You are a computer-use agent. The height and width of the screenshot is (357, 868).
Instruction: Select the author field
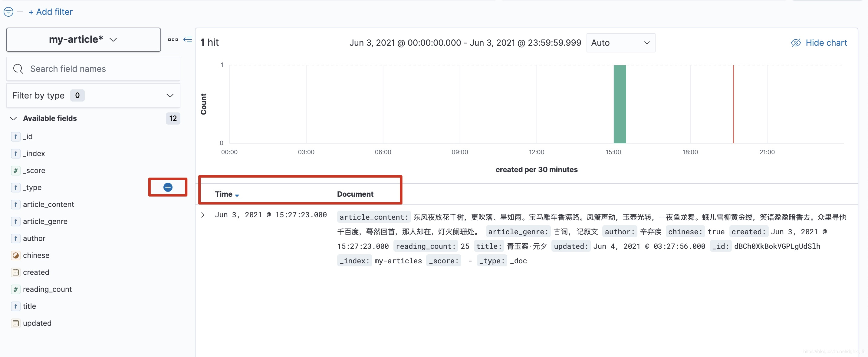[34, 238]
